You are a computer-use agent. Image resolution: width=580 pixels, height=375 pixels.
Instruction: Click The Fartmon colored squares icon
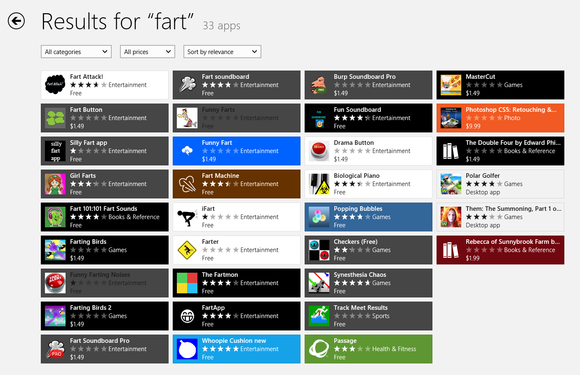(187, 283)
